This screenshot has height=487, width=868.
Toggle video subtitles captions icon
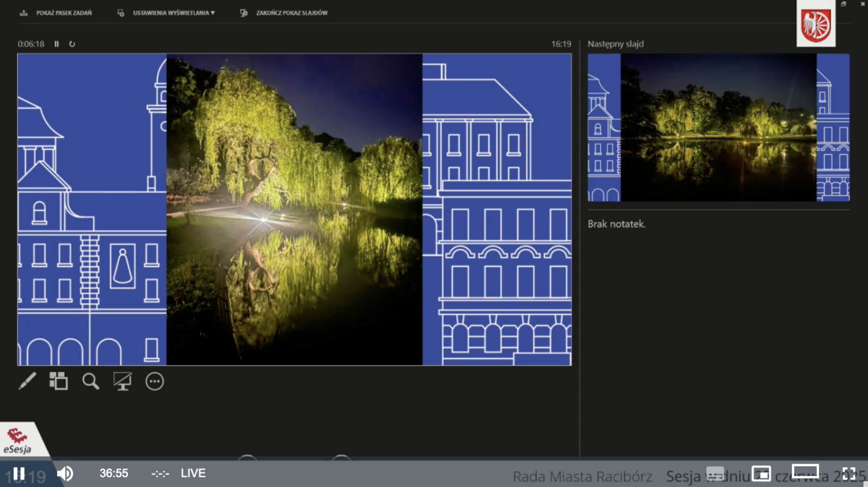(x=715, y=473)
